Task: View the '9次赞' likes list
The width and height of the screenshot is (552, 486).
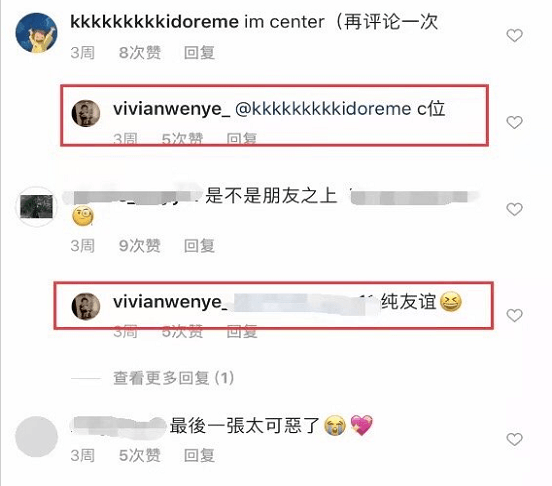Action: click(x=140, y=246)
